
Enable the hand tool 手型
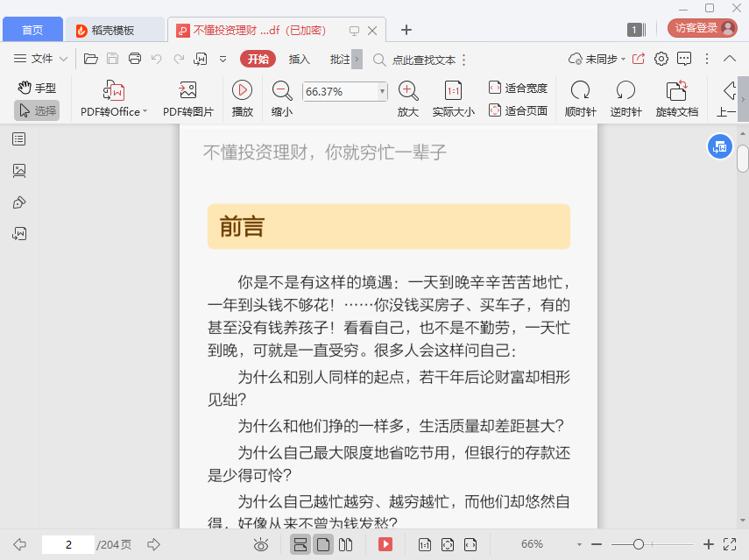[37, 88]
